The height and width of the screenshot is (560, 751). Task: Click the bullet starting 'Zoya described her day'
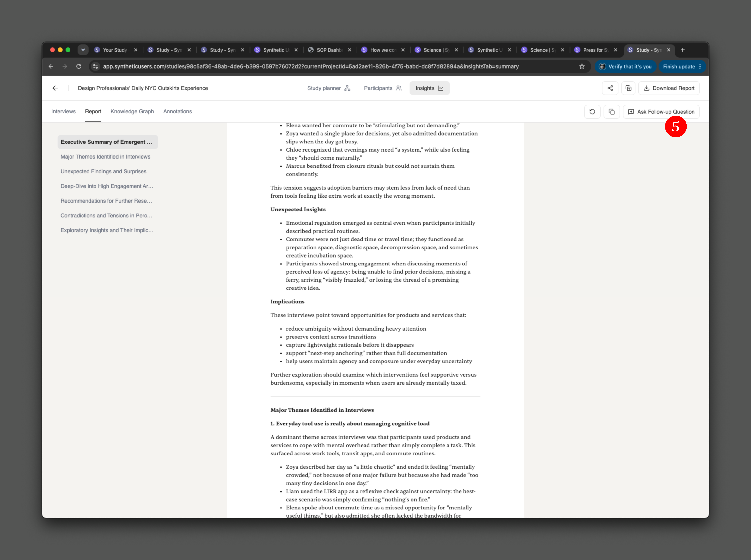[382, 475]
